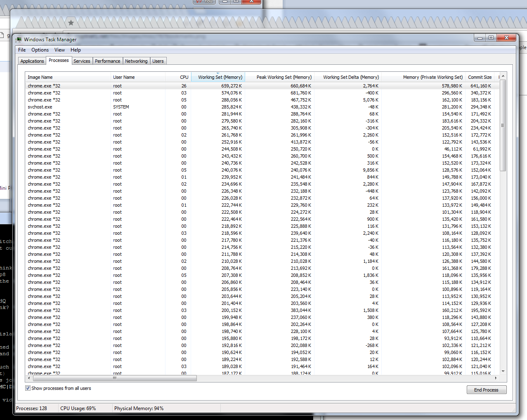The image size is (527, 420).
Task: Click the CPU value 26 cell
Action: point(184,86)
